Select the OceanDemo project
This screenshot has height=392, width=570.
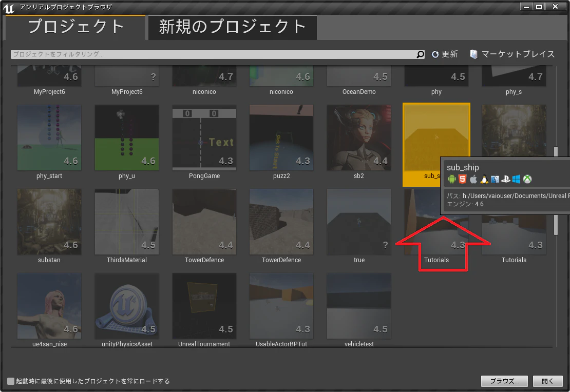pyautogui.click(x=359, y=76)
